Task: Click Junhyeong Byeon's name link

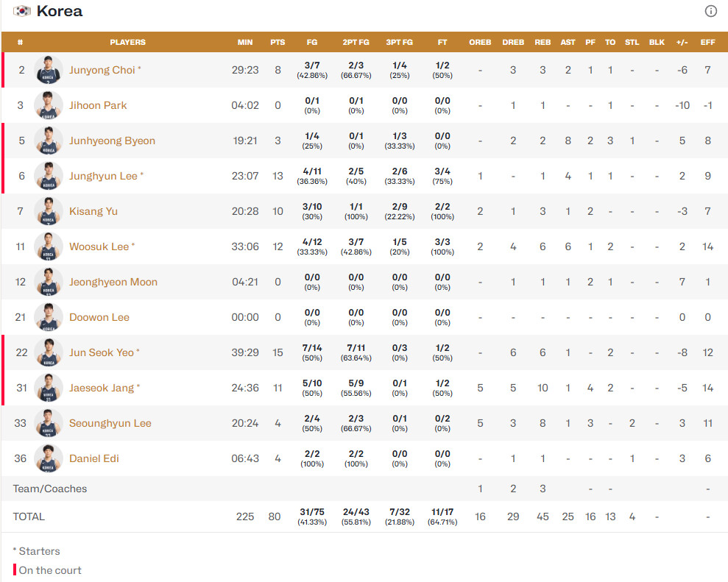Action: click(112, 141)
